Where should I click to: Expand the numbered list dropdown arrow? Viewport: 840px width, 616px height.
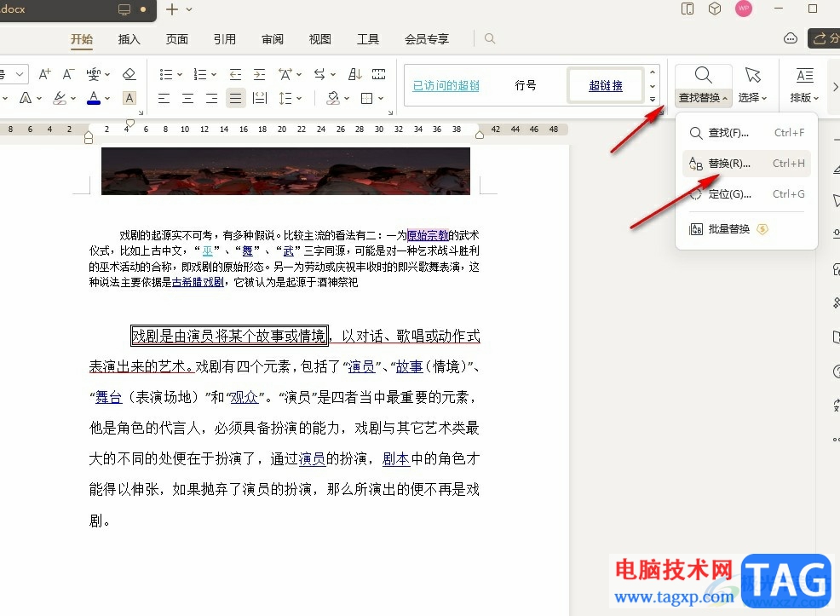[x=214, y=75]
